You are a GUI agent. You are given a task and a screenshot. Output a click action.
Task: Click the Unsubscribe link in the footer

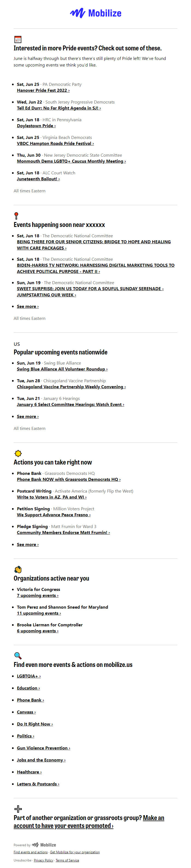click(x=23, y=860)
